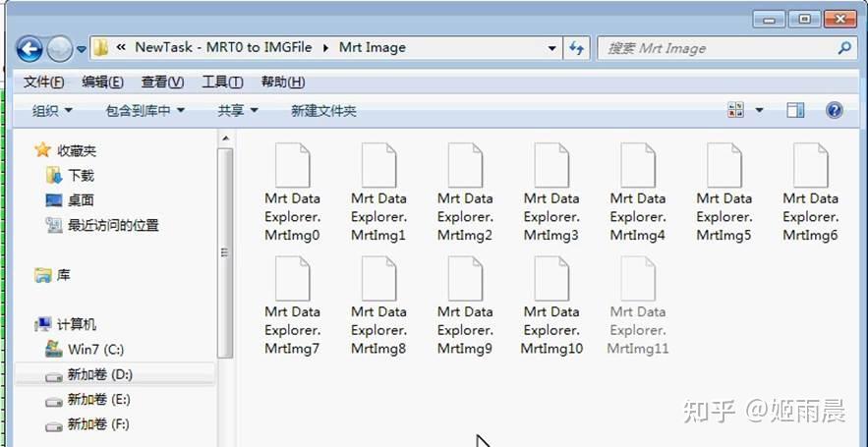This screenshot has height=447, width=868.
Task: Show hidden parent folders via « chevron
Action: [x=121, y=47]
